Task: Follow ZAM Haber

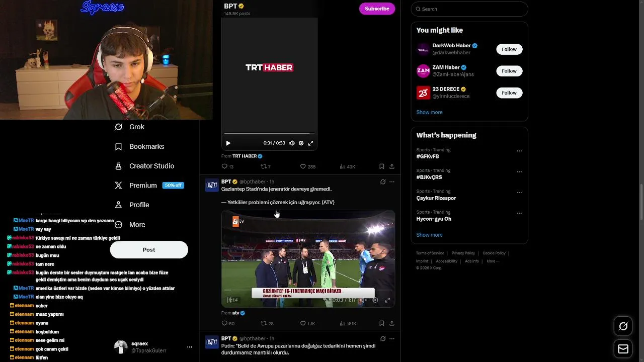Action: pos(509,71)
